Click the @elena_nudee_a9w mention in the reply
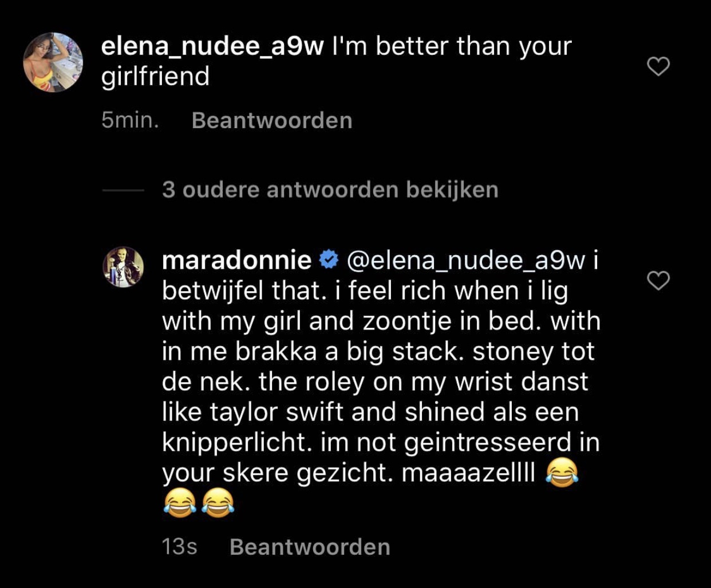This screenshot has width=711, height=588. (x=466, y=260)
